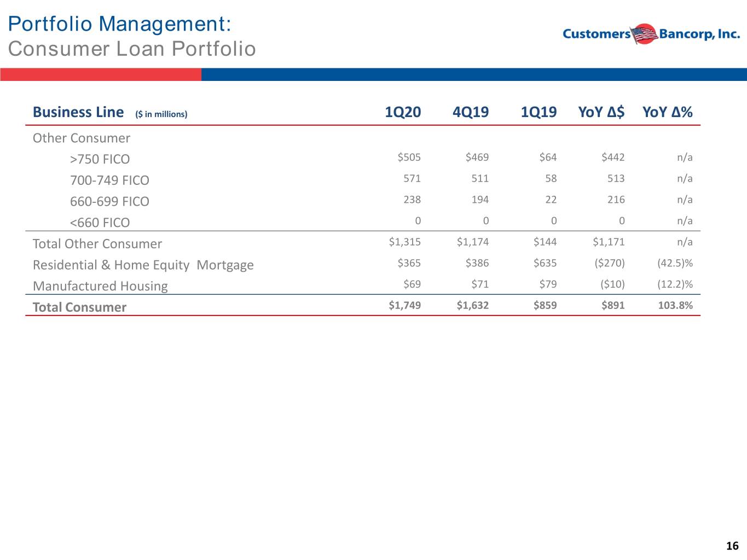Click the 4Q19 column header

tap(471, 112)
